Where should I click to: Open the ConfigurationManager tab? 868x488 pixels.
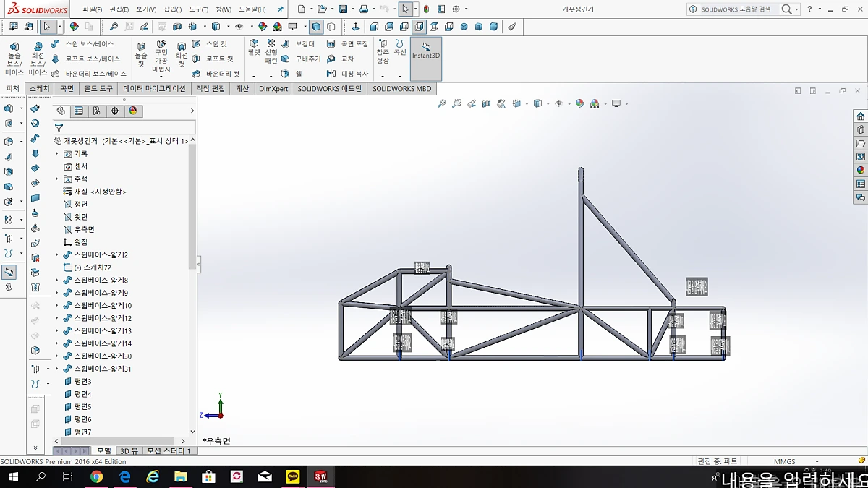click(x=97, y=111)
